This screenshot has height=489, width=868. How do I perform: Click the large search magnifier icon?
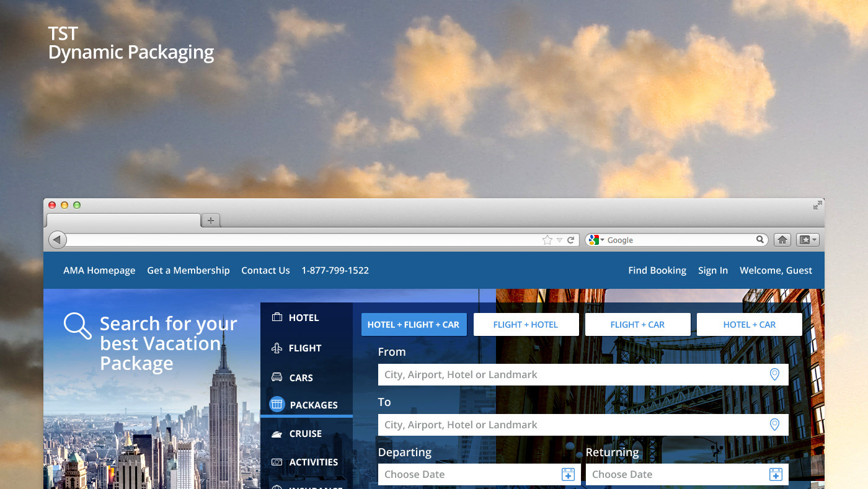point(77,326)
